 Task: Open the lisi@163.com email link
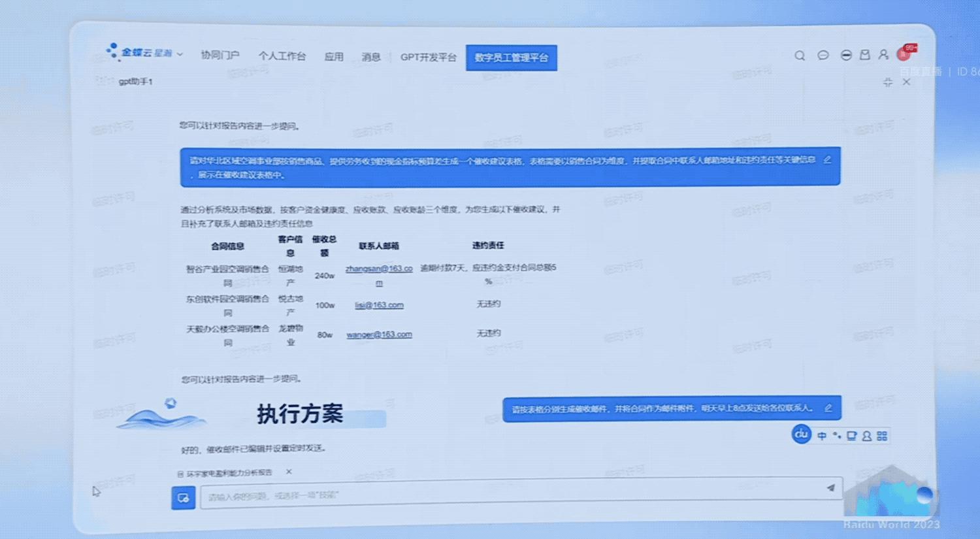(x=379, y=304)
